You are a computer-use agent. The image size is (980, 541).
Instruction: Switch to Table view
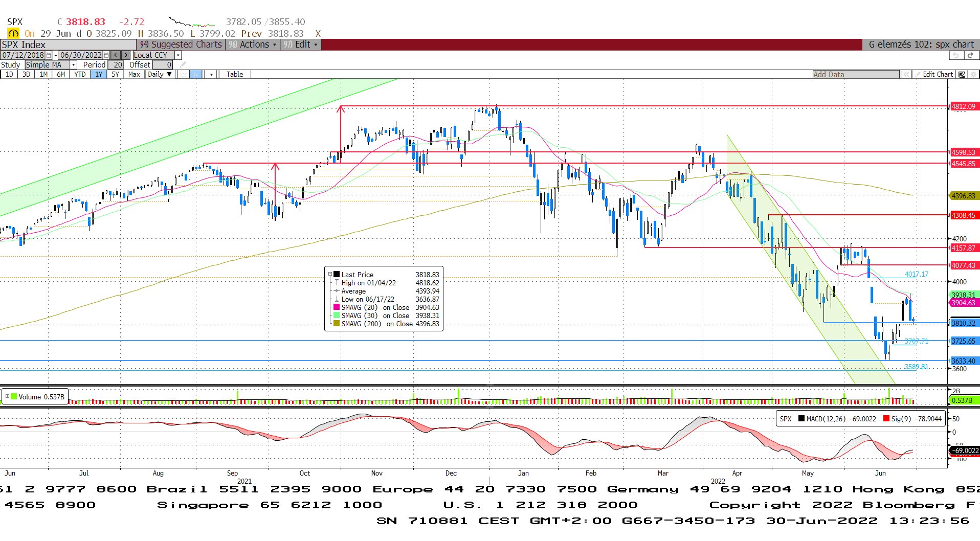[235, 74]
